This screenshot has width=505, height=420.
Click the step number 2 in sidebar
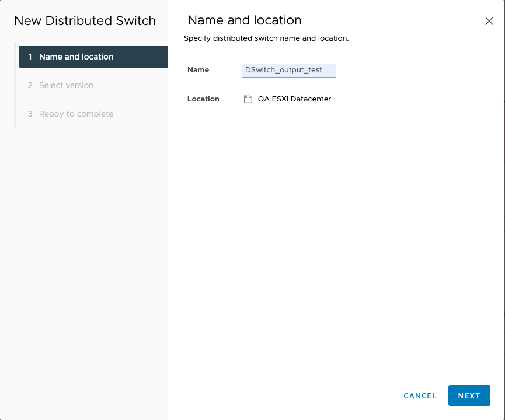pos(29,85)
